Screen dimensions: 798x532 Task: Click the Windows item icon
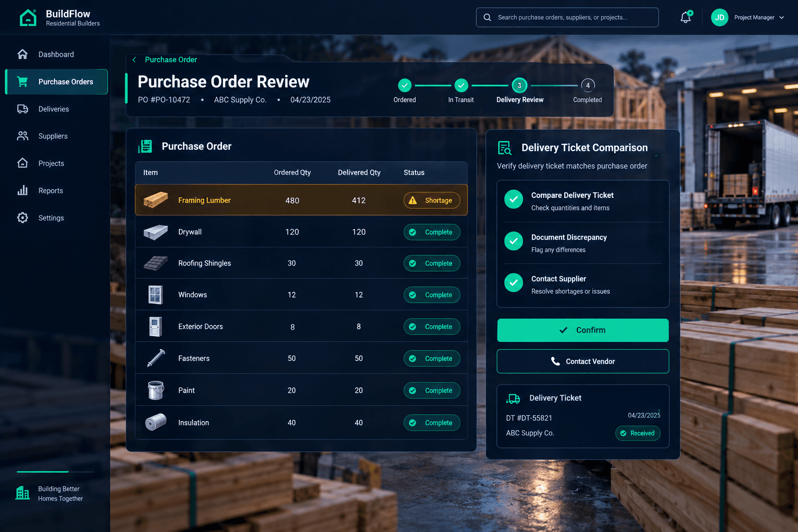tap(155, 295)
